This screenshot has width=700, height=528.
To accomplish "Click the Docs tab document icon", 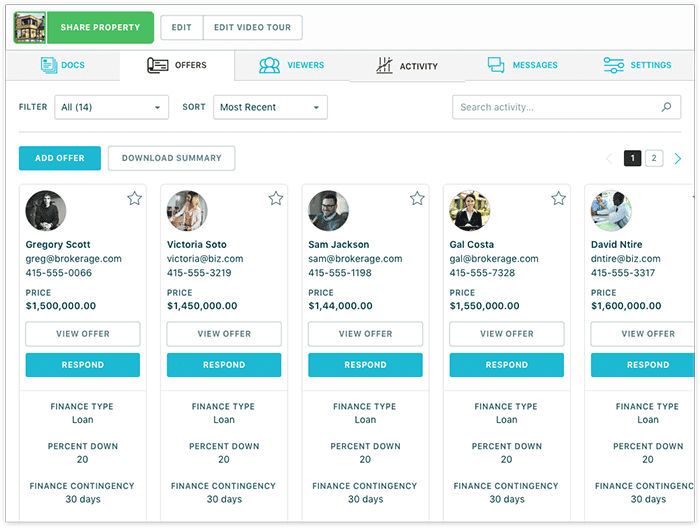I will (x=49, y=66).
